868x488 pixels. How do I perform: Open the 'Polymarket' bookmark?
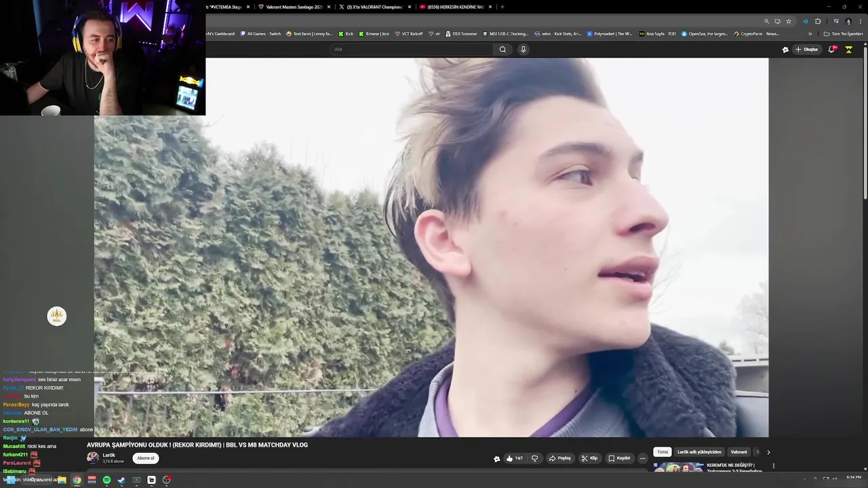(610, 34)
